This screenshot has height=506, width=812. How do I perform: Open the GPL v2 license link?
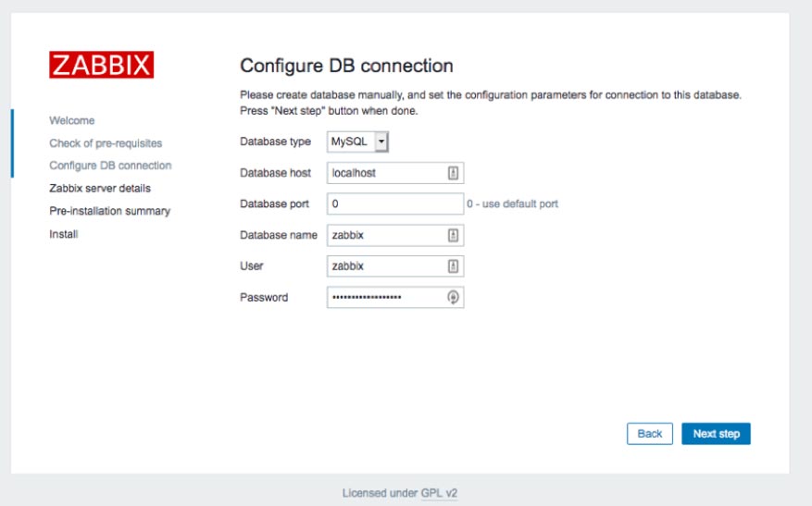(x=439, y=493)
